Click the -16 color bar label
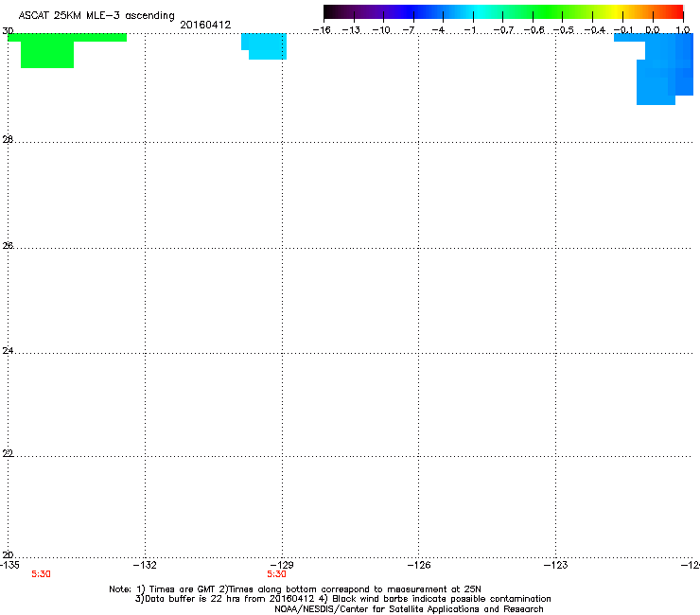The width and height of the screenshot is (700, 615). 322,30
